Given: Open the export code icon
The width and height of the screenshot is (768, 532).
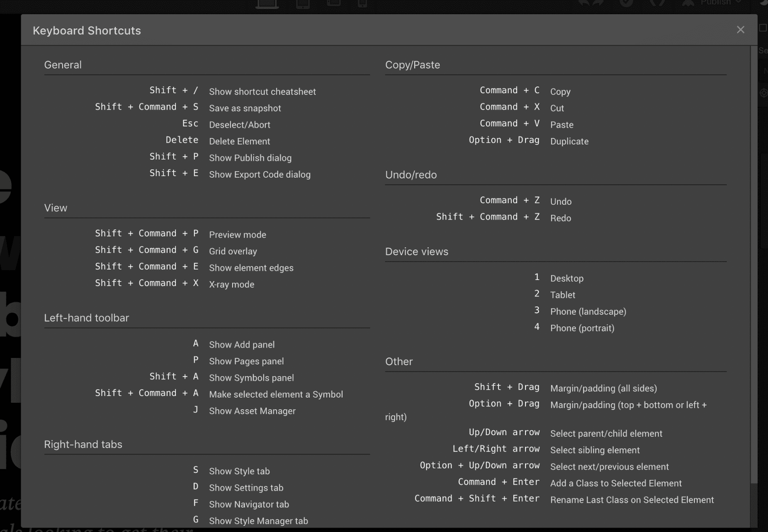Looking at the screenshot, I should click(x=657, y=3).
